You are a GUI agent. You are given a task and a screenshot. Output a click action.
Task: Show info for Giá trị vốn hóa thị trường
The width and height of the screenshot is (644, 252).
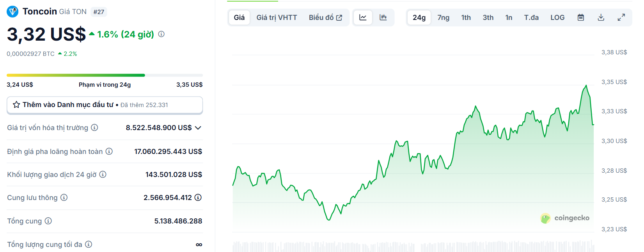94,127
